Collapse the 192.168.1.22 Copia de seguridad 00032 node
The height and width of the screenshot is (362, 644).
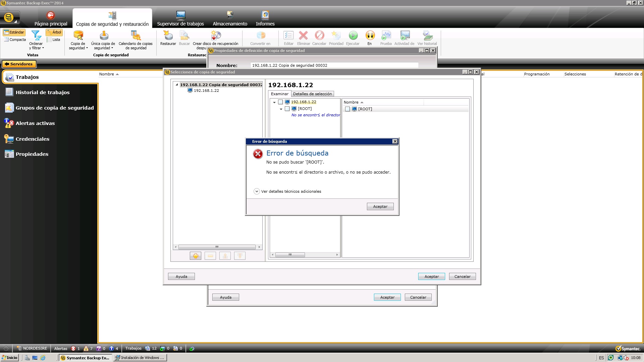[177, 85]
